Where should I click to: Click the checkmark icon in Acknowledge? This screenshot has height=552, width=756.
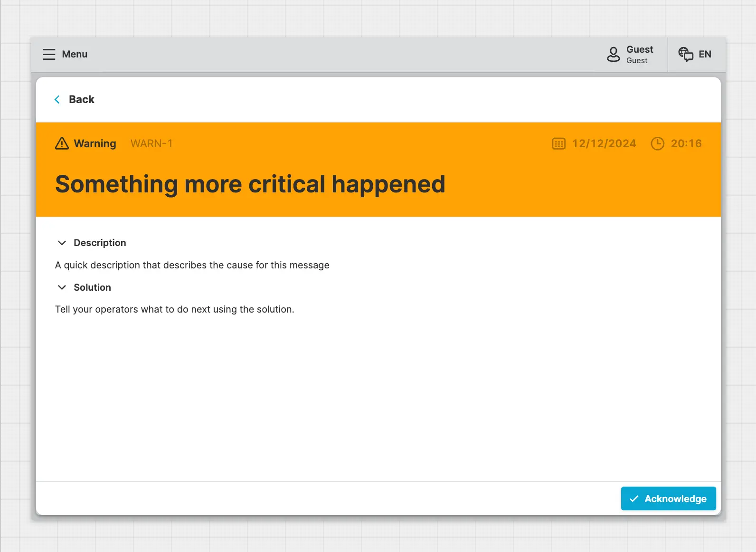coord(634,499)
